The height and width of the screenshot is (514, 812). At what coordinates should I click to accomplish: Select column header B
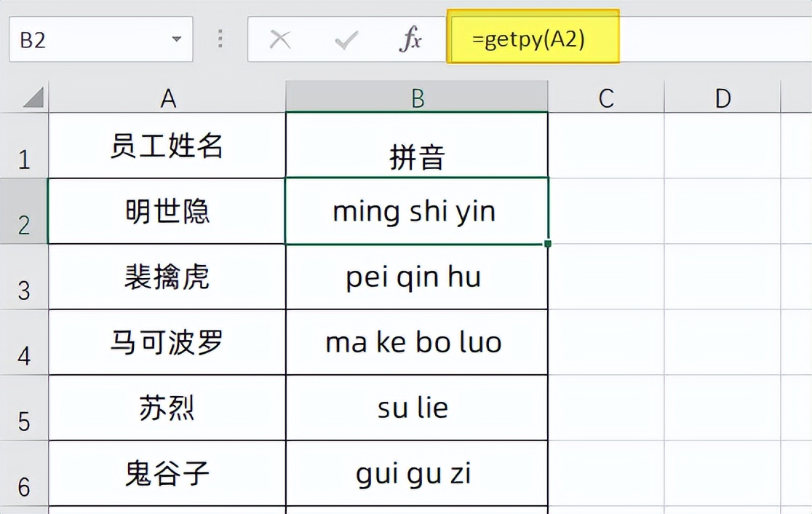[x=417, y=96]
